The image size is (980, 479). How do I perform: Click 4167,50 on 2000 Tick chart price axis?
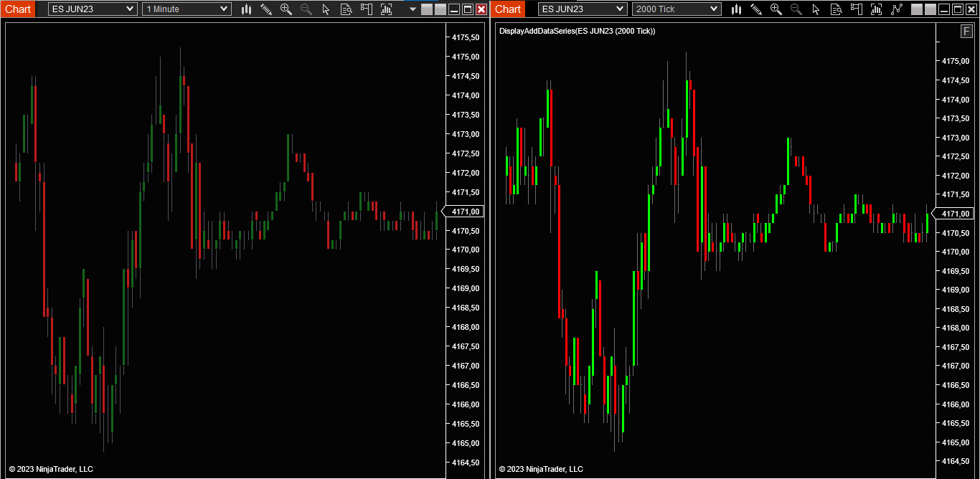click(956, 347)
